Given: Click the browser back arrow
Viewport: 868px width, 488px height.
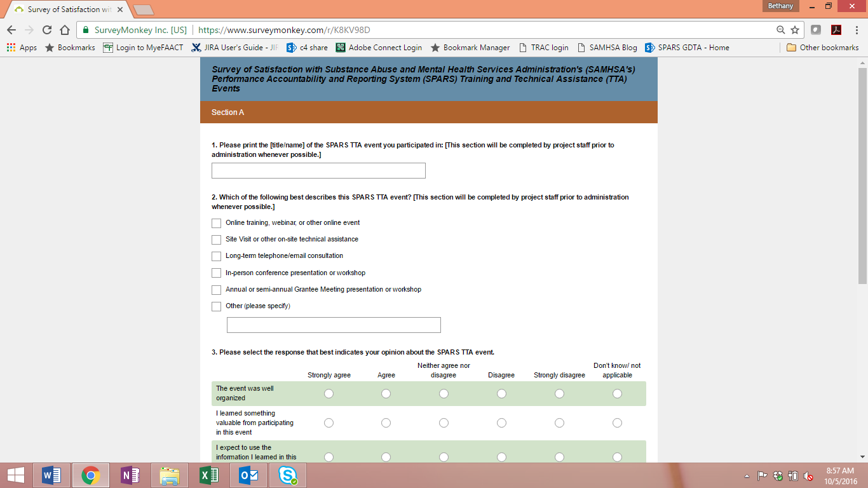Looking at the screenshot, I should pos(11,30).
